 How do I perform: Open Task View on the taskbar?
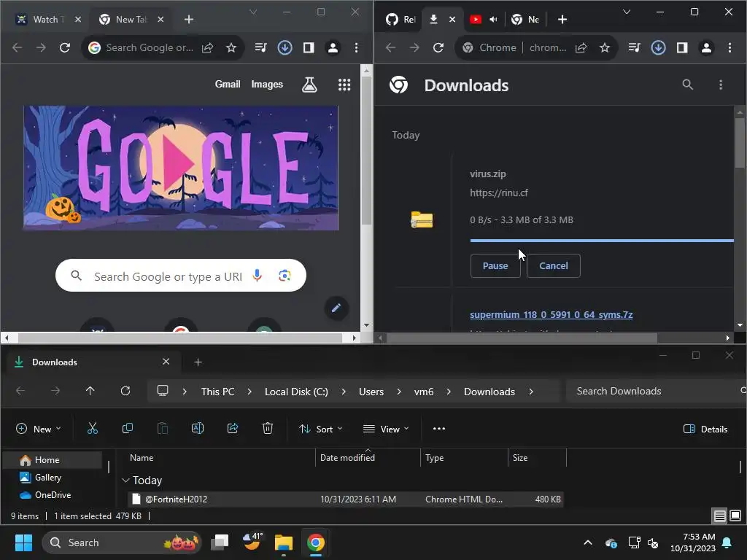click(x=220, y=542)
